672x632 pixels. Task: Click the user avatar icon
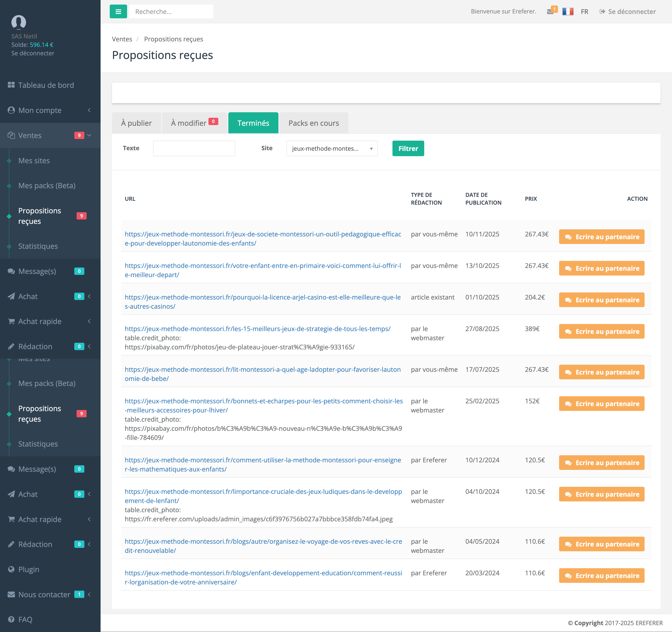[x=19, y=22]
